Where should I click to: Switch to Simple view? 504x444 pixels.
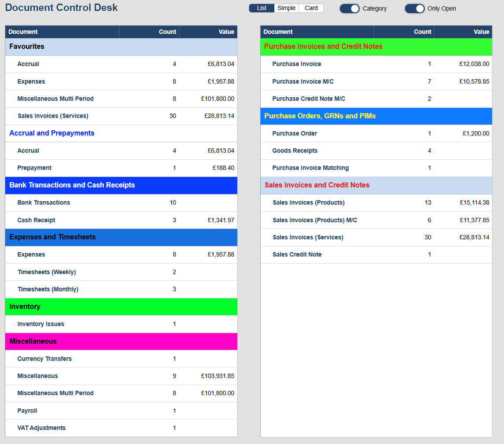coord(287,8)
